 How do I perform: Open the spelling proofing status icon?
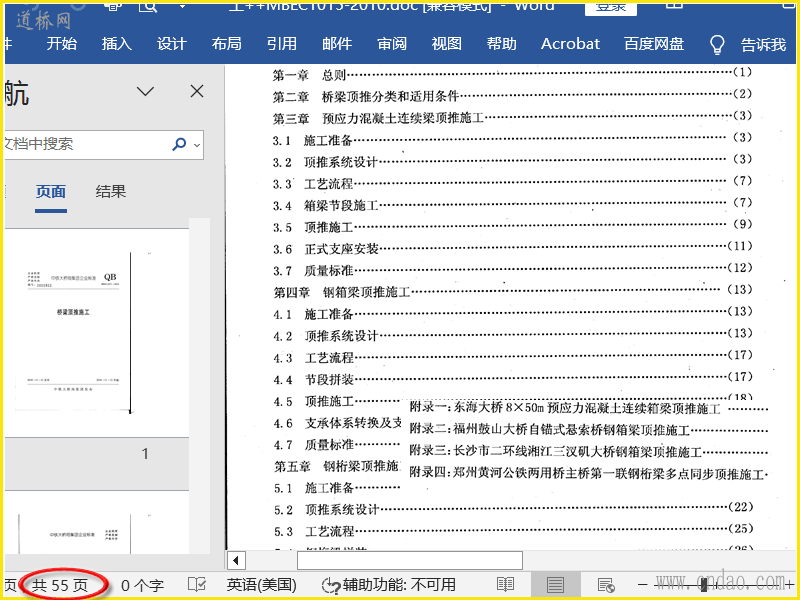pos(197,584)
